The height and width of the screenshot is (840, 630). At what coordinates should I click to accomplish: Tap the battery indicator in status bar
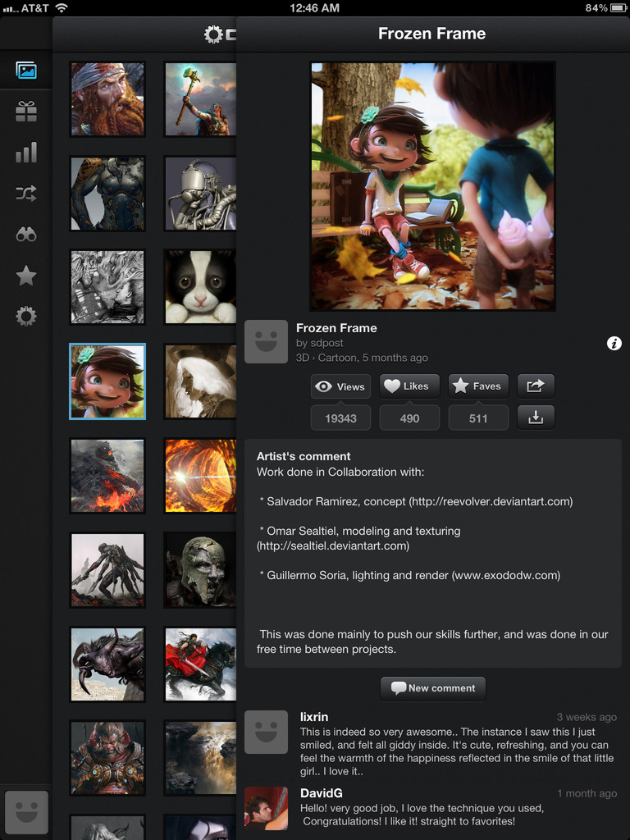619,7
